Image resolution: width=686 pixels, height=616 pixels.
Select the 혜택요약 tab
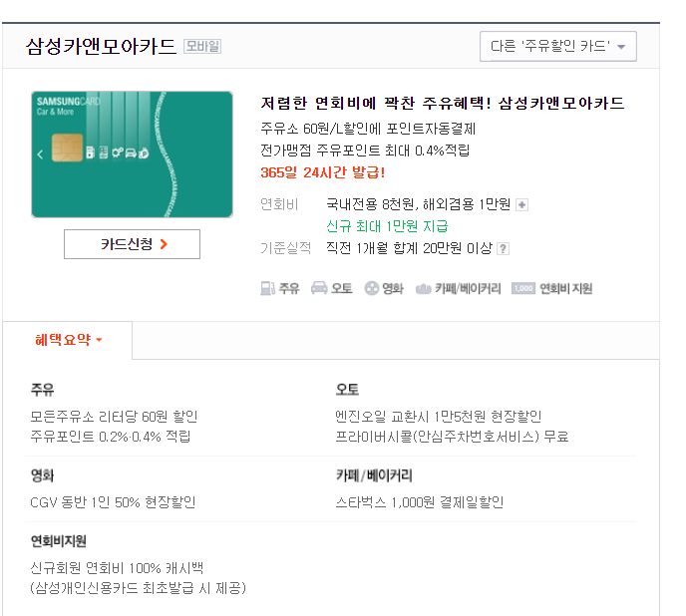coord(68,340)
